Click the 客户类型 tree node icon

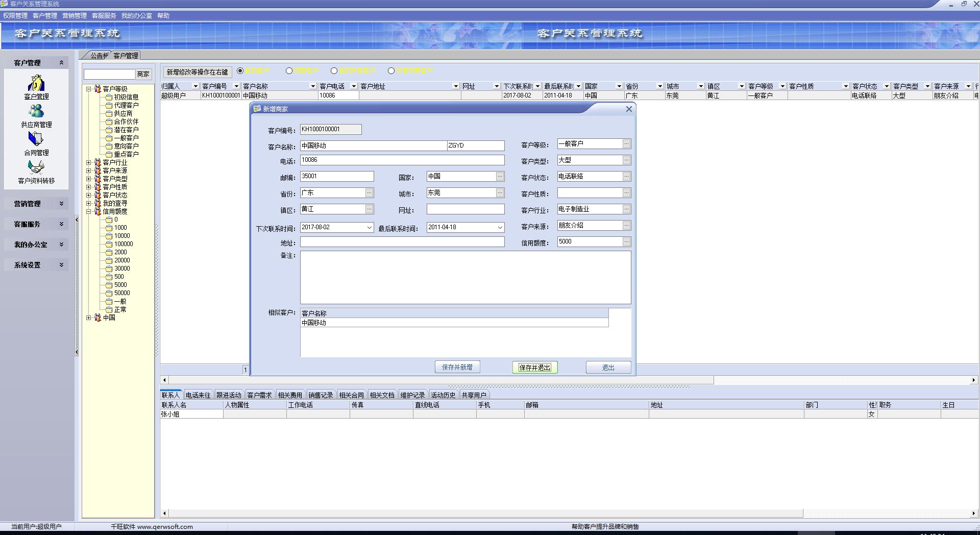coord(97,179)
